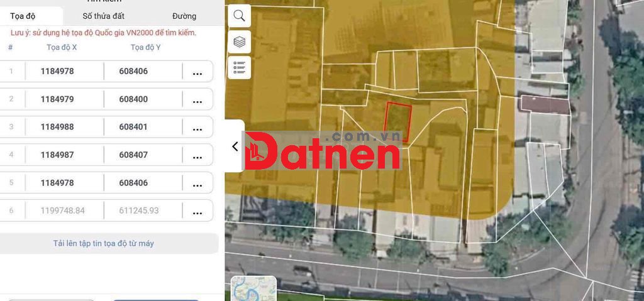Open more options for coordinate row 5
Screen dimensions: 644x301
point(197,183)
